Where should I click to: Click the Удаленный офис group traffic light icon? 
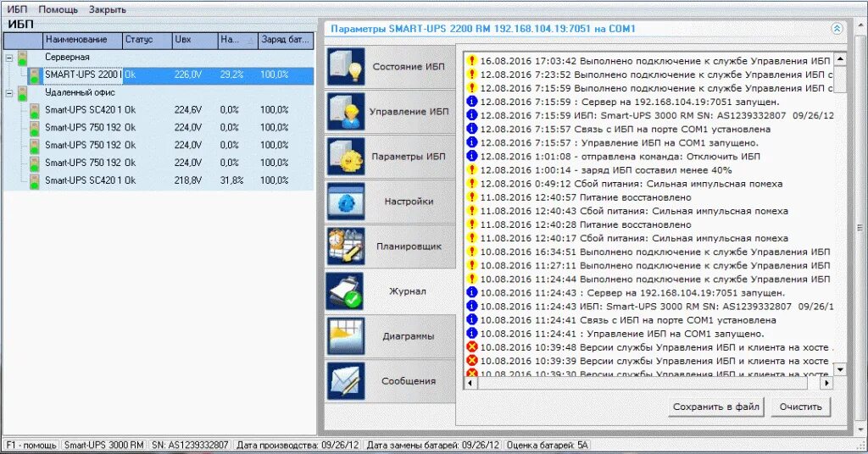point(22,93)
